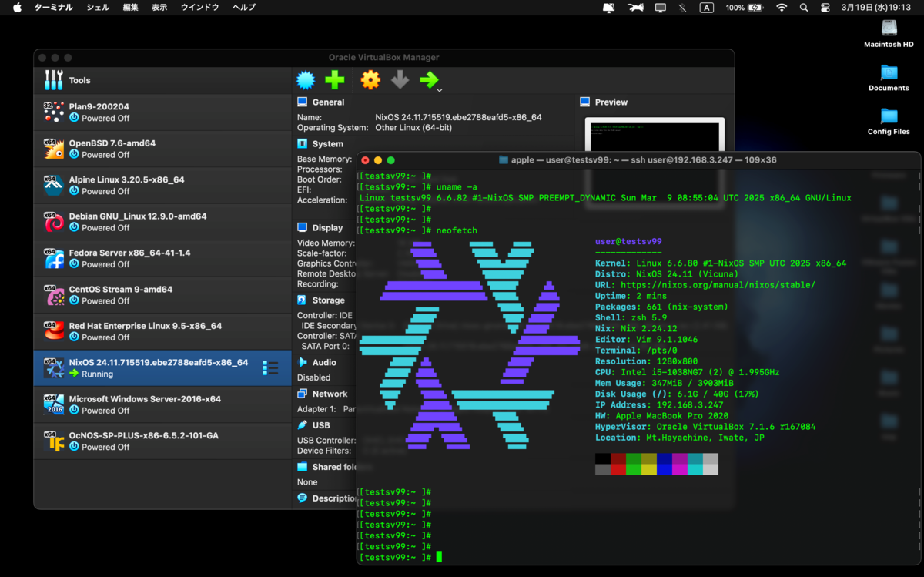The width and height of the screenshot is (924, 577).
Task: Select the Alpine Linux 3.20.5-x86_64 VM
Action: pos(162,185)
